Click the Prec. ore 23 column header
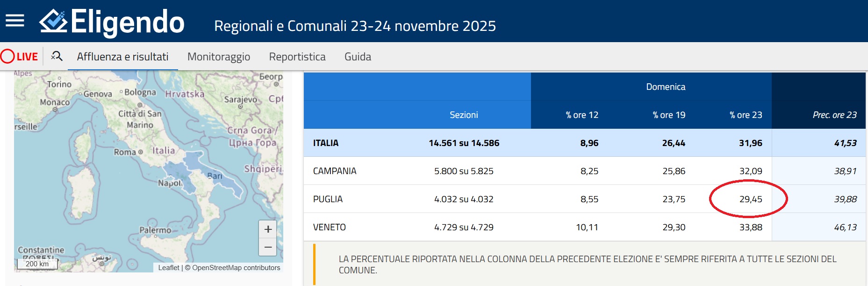Screen dimensions: 868x286 coord(834,115)
